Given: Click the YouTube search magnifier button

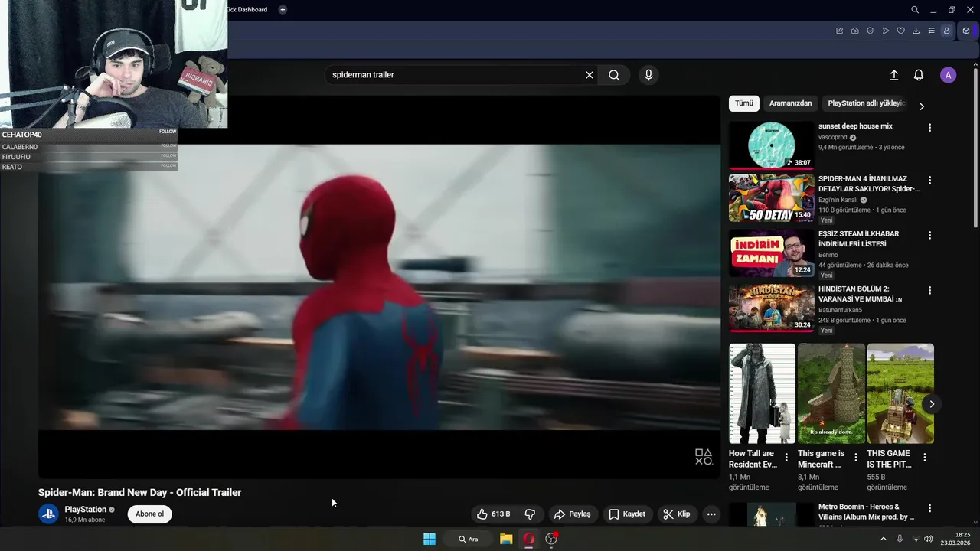Looking at the screenshot, I should pos(614,75).
